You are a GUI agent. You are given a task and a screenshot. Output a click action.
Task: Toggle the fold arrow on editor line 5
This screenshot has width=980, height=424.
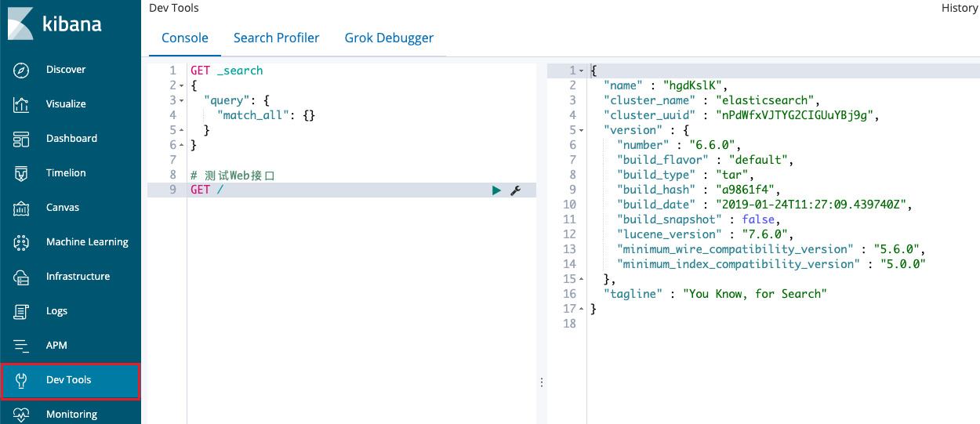click(181, 130)
